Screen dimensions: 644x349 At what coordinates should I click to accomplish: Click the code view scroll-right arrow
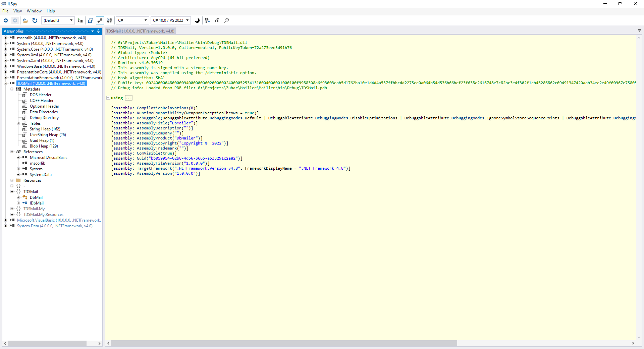[x=633, y=343]
